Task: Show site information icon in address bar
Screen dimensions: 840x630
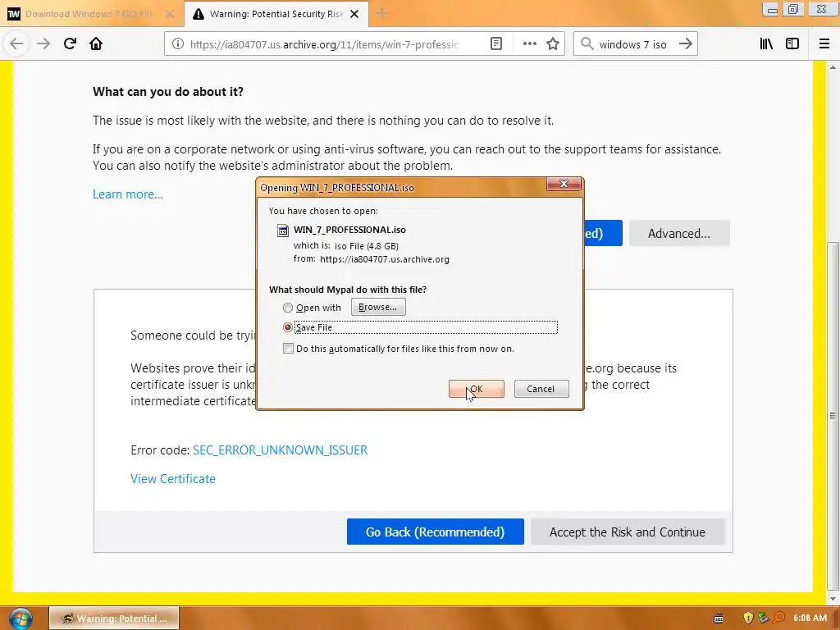Action: pyautogui.click(x=178, y=44)
